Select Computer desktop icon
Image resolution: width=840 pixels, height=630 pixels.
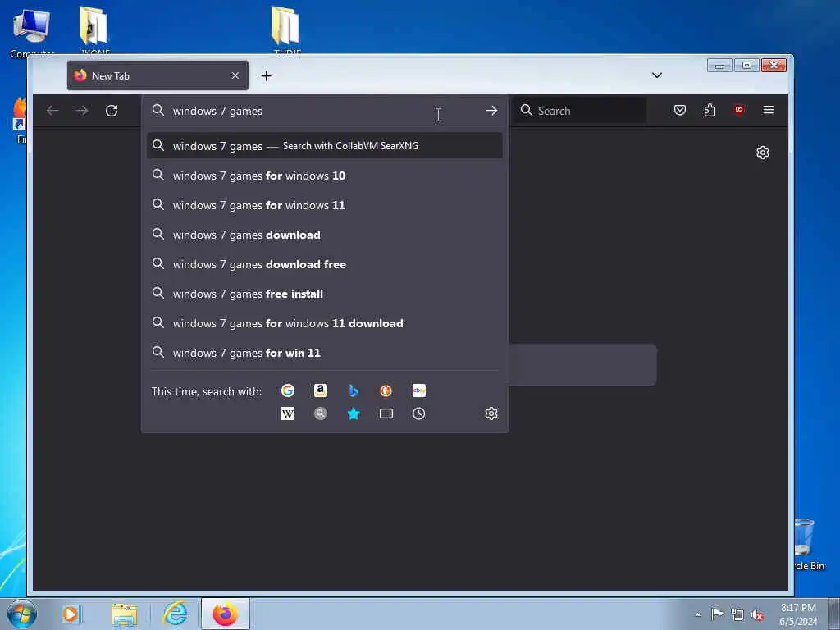[x=32, y=31]
